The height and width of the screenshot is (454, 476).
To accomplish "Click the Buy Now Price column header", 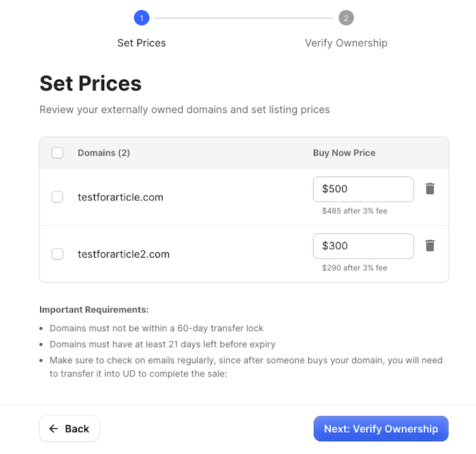I will (344, 153).
